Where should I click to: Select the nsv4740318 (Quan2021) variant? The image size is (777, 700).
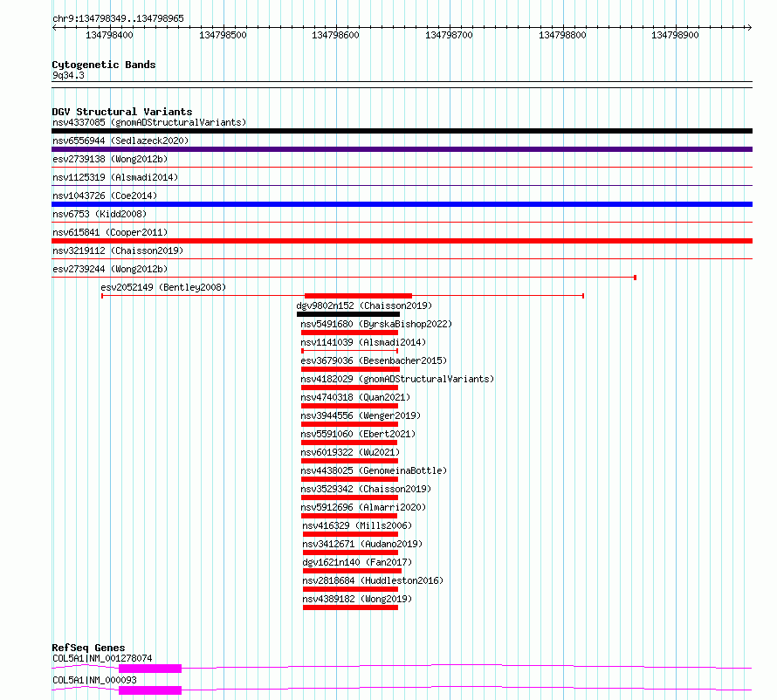click(x=355, y=397)
